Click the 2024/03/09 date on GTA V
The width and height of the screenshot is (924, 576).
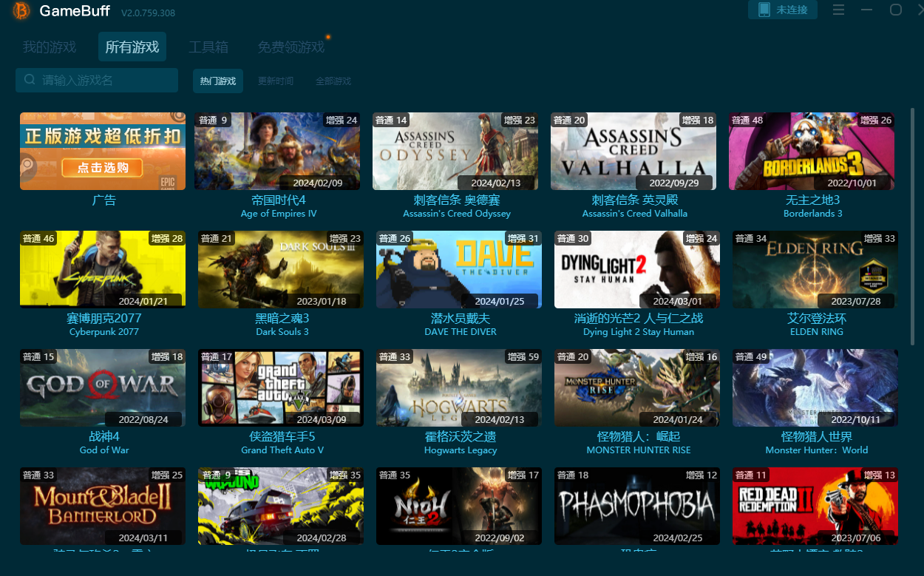322,419
